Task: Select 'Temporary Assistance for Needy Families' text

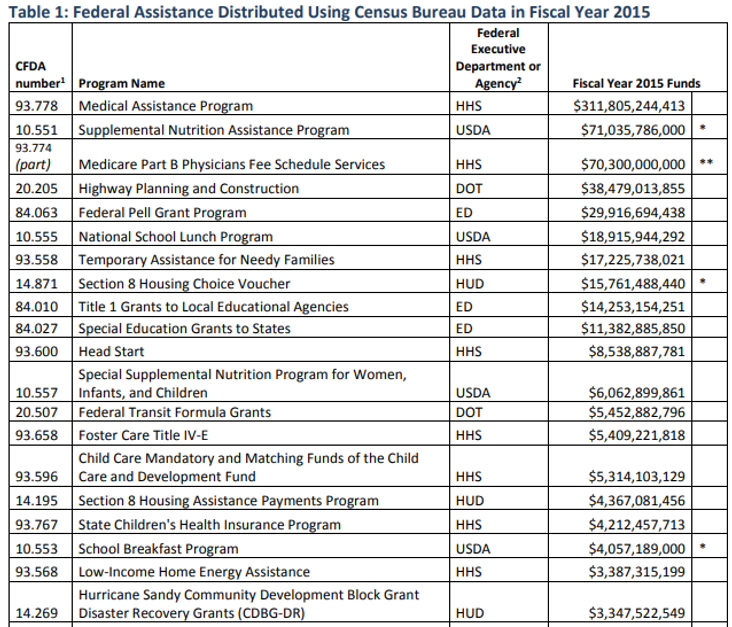Action: [x=207, y=260]
